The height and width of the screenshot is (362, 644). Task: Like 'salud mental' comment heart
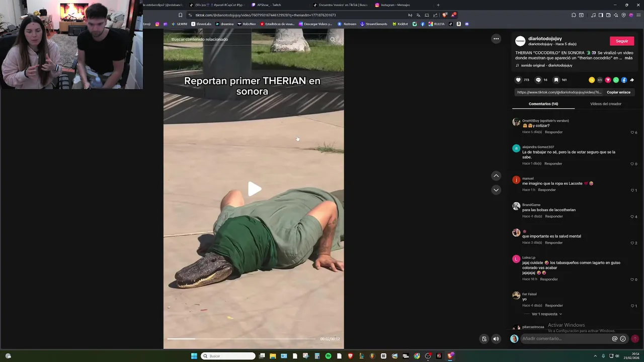click(x=632, y=243)
